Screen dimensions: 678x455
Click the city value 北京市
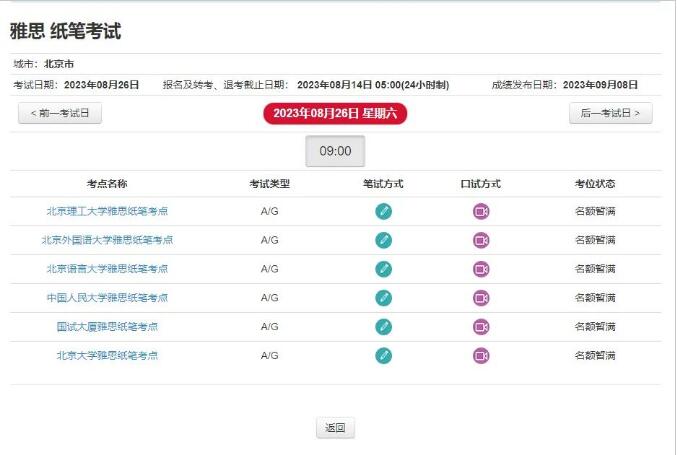[x=59, y=64]
